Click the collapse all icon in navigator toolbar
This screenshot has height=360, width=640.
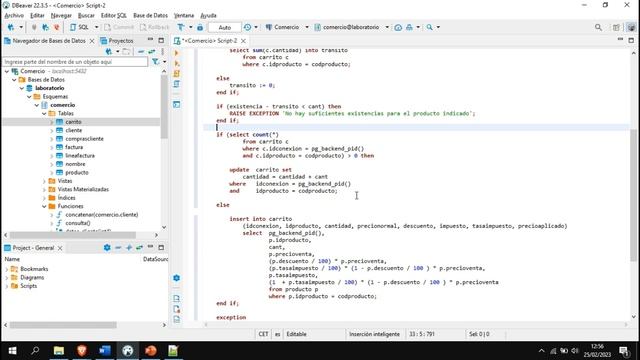141,52
